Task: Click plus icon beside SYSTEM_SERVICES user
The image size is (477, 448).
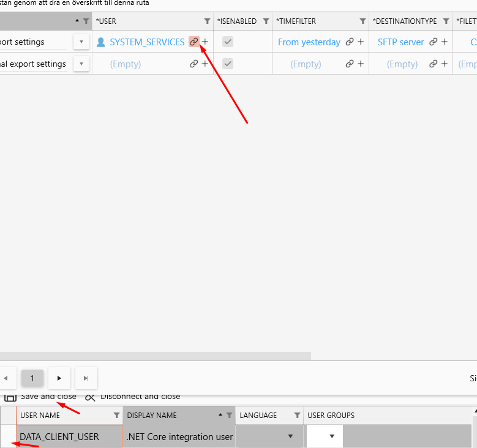Action: (x=205, y=42)
